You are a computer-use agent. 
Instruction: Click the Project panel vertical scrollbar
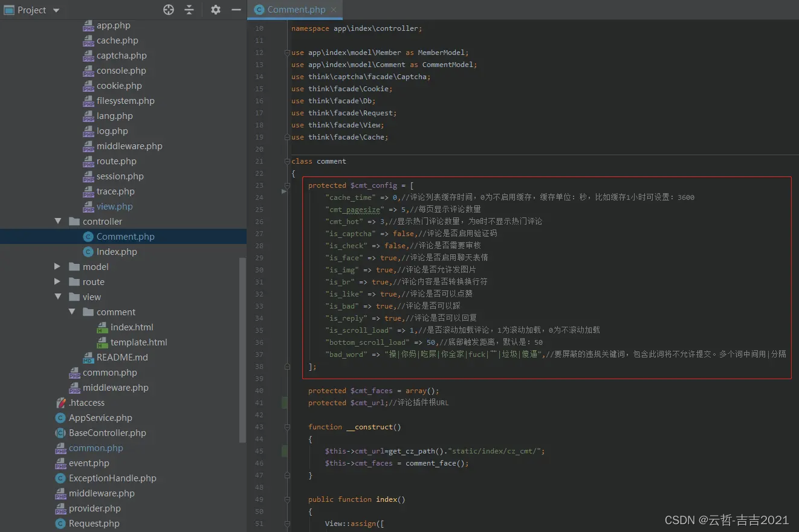[242, 350]
